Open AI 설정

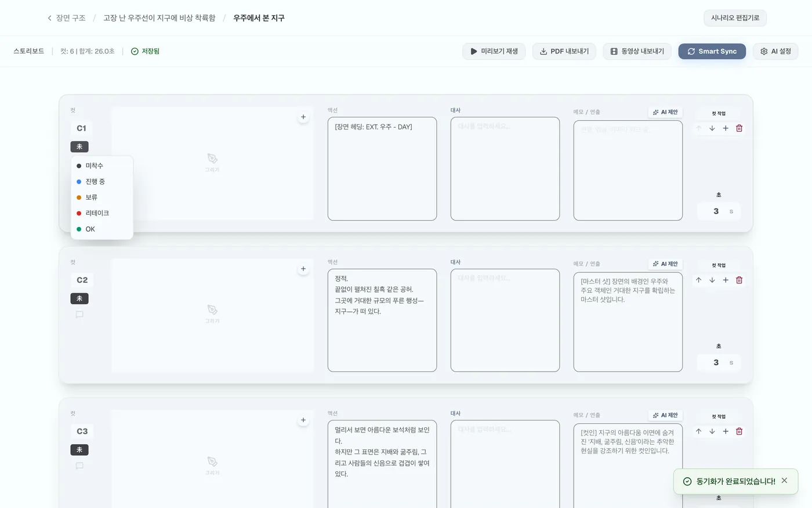tap(775, 51)
